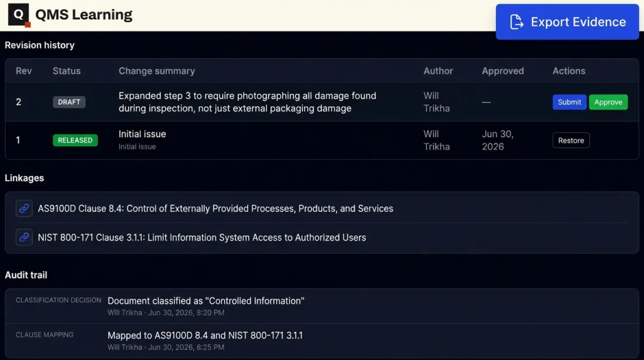
Task: Click revision number 2 cell
Action: 18,102
